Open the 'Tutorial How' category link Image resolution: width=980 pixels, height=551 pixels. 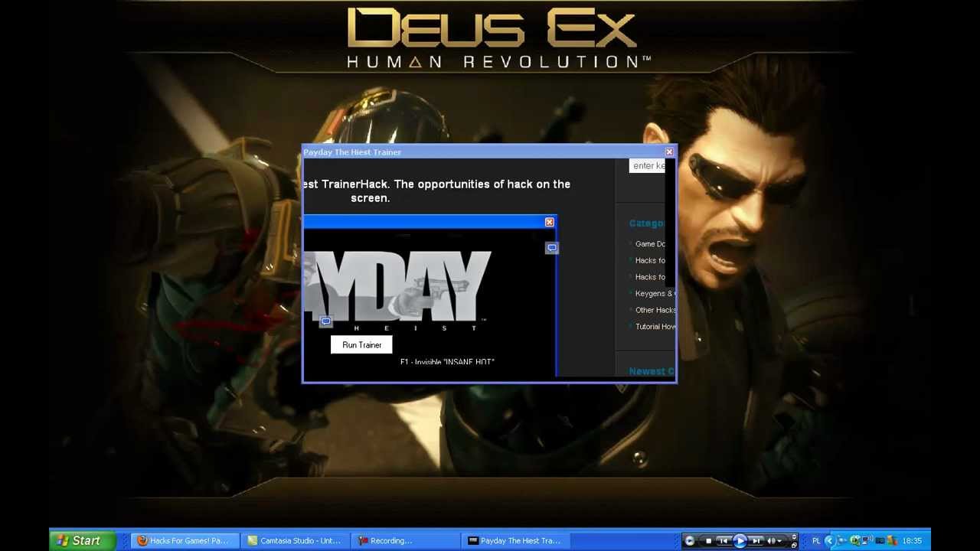655,327
